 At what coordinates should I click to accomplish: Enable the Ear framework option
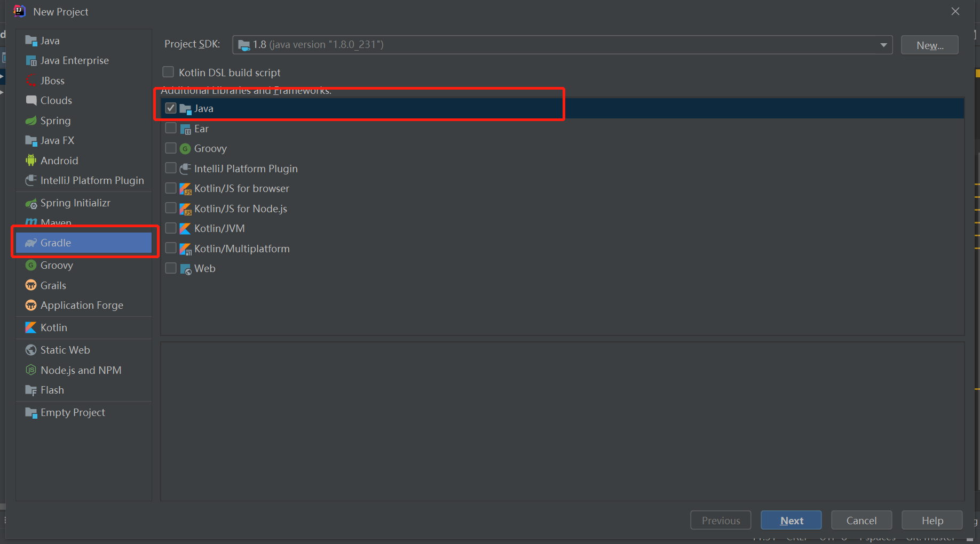[171, 128]
